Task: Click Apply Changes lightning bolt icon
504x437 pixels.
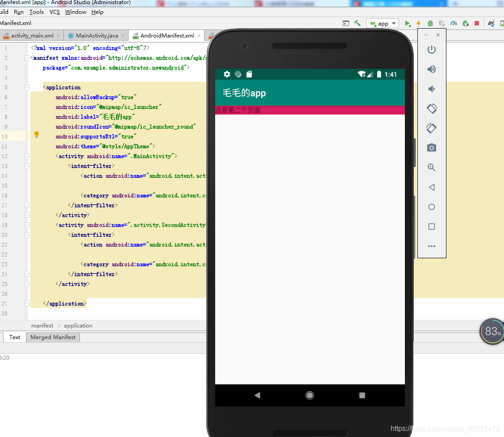Action: (x=418, y=23)
